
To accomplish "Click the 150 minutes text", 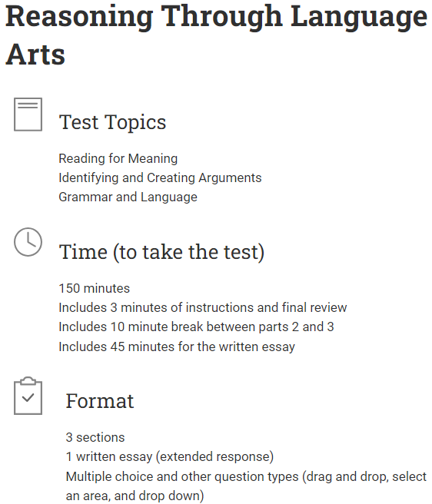I will tap(95, 288).
